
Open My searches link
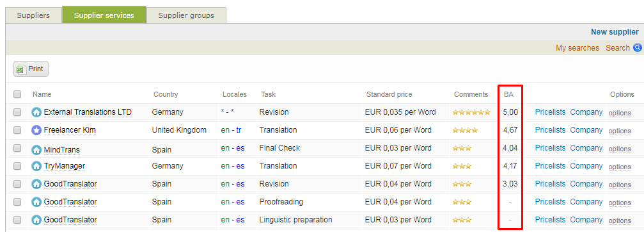click(577, 47)
